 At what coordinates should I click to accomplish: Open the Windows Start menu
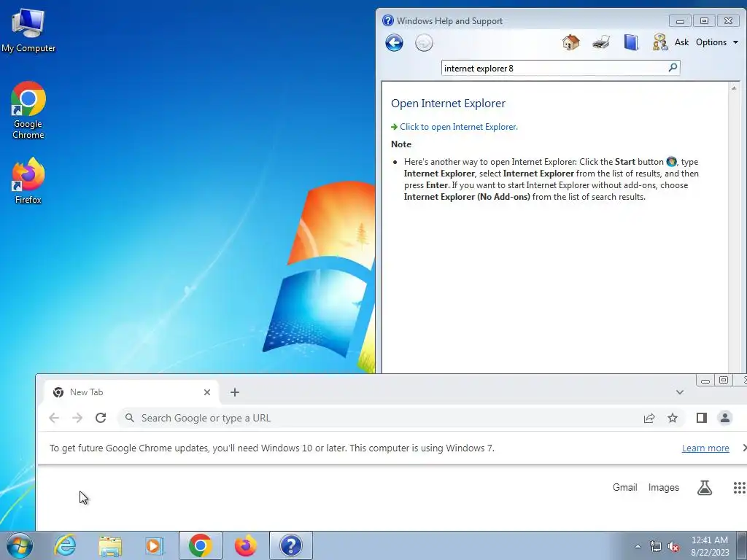[x=19, y=545]
